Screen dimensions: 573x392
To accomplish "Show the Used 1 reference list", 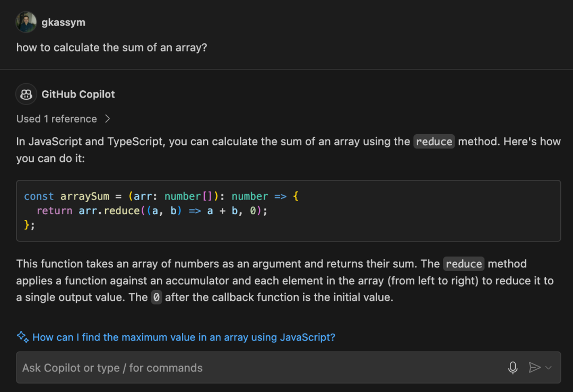I will coord(57,119).
